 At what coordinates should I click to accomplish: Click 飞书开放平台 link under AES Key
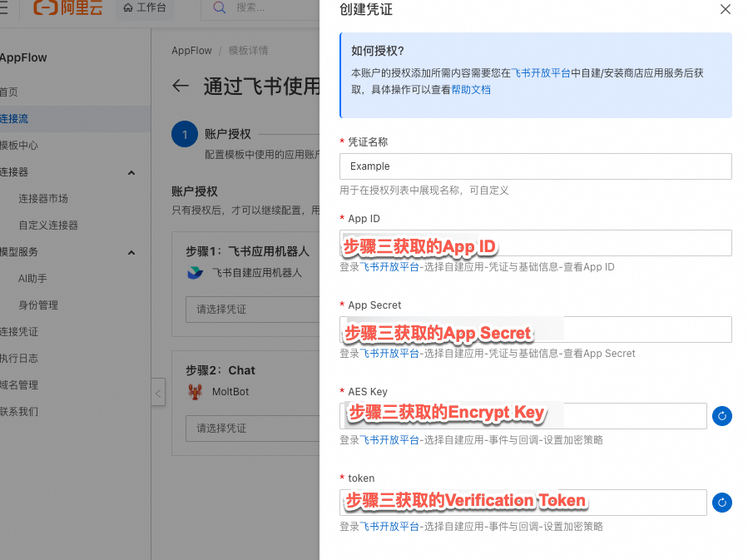pos(389,440)
